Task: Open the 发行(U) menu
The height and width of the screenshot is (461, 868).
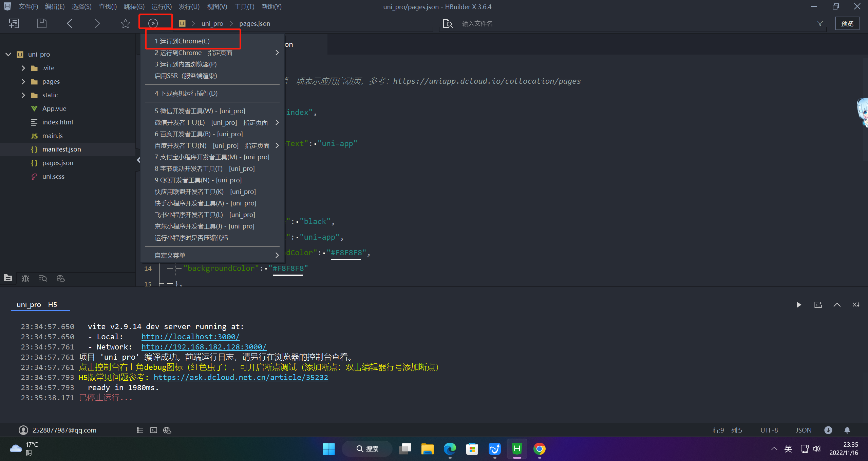Action: (x=189, y=6)
